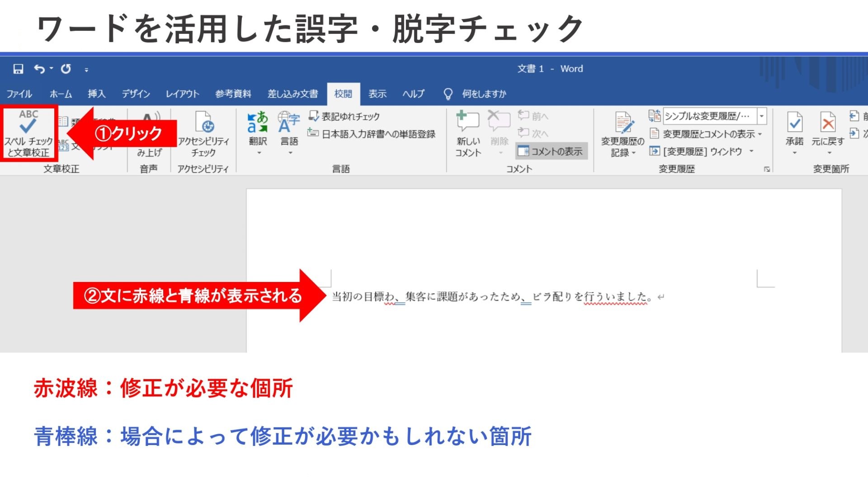Switch to the ホーム tab
Image resolution: width=868 pixels, height=488 pixels.
coord(61,94)
